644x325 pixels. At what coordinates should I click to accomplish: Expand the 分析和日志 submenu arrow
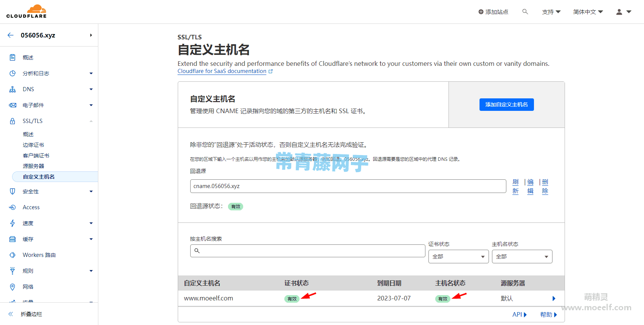(x=91, y=73)
